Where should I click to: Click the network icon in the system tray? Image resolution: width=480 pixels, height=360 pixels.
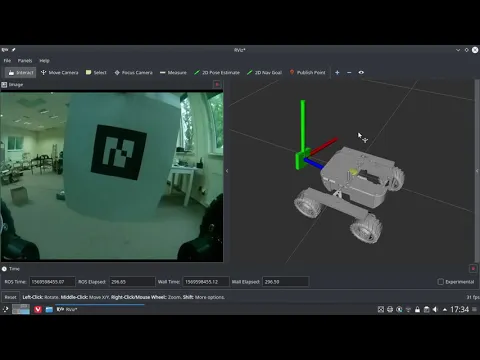[408, 310]
